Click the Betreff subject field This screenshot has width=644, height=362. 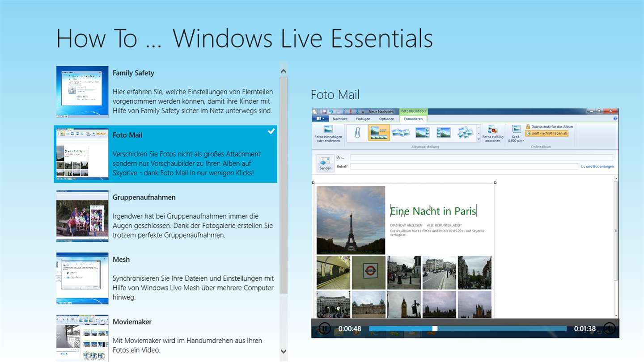coord(464,166)
